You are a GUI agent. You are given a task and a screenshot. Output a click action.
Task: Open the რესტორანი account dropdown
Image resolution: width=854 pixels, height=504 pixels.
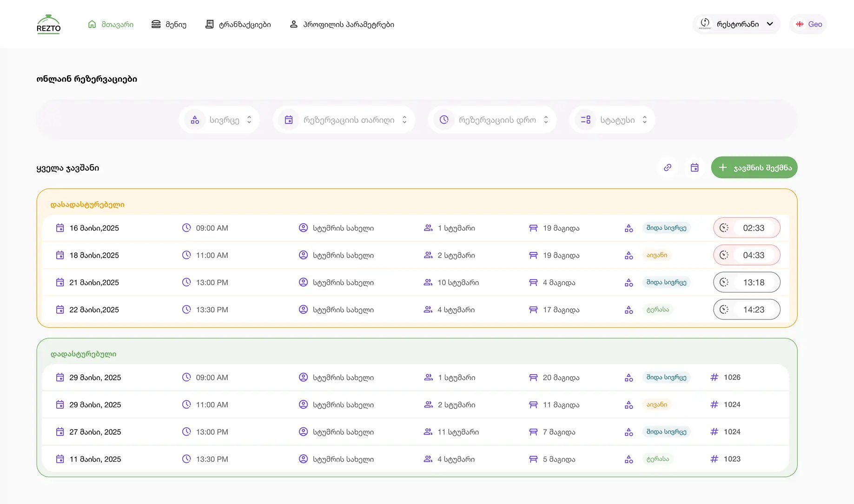point(736,24)
